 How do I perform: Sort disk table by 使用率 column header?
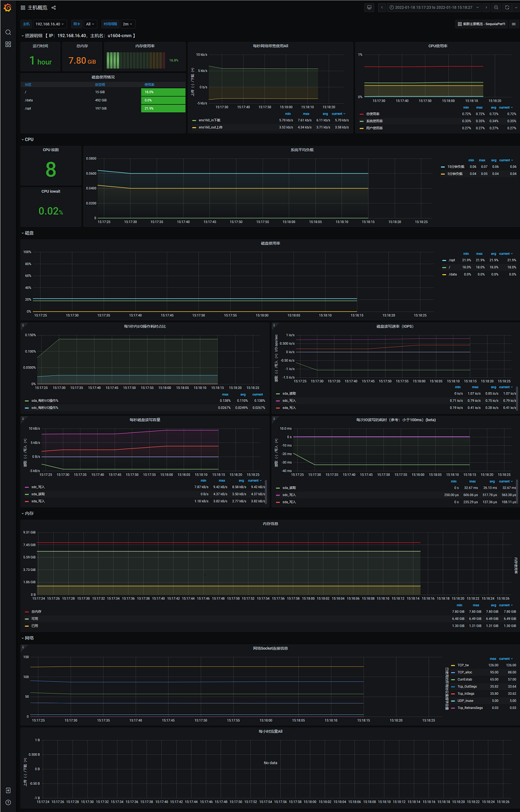point(149,85)
